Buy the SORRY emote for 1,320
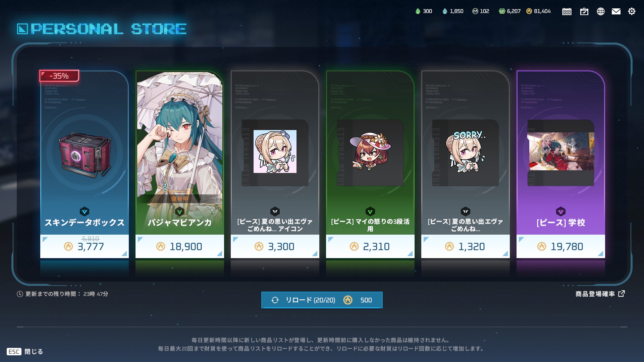 click(x=466, y=246)
